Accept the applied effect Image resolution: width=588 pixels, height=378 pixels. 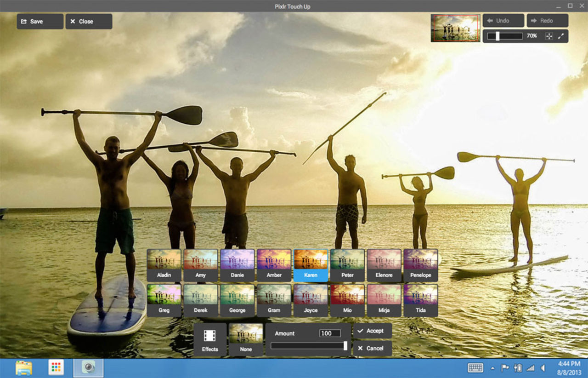[372, 330]
